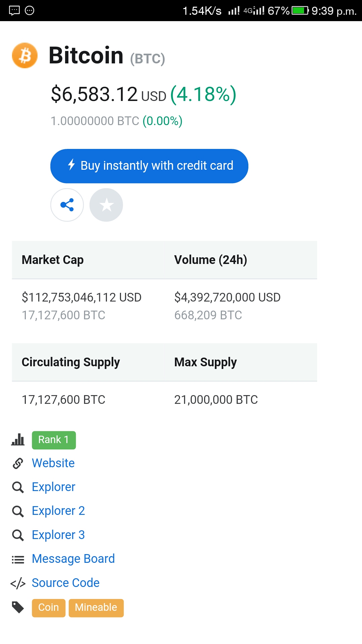Viewport: 362px width, 644px height.
Task: Tap the Market Cap column header
Action: (x=53, y=260)
